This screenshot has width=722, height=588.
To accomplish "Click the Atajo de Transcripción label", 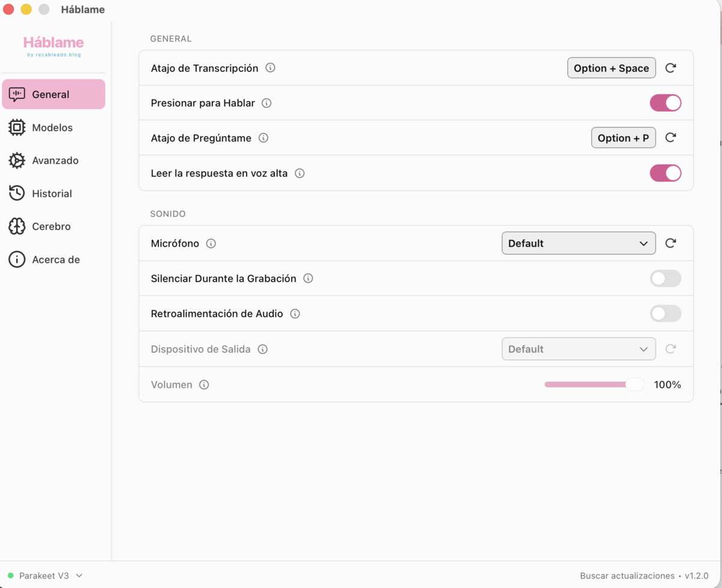I will coord(205,68).
